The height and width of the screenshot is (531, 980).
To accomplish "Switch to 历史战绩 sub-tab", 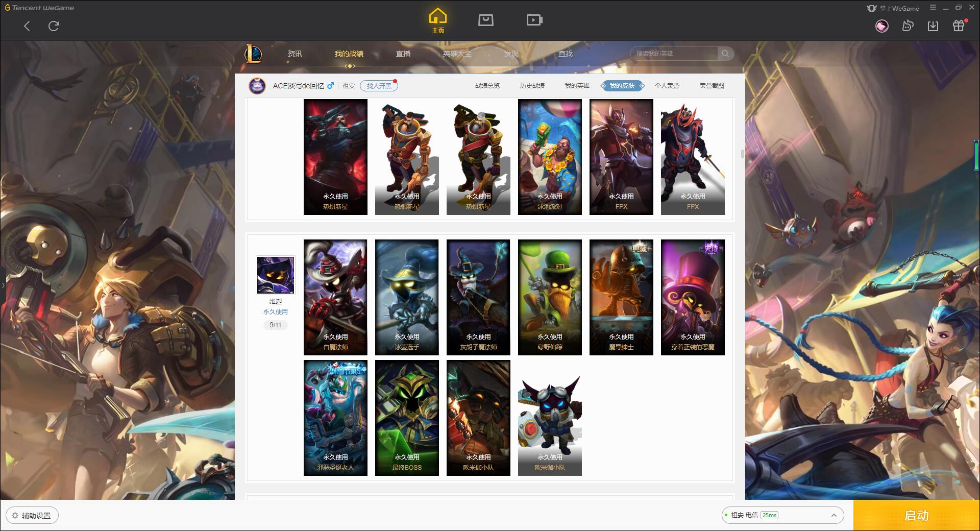I will pyautogui.click(x=532, y=86).
